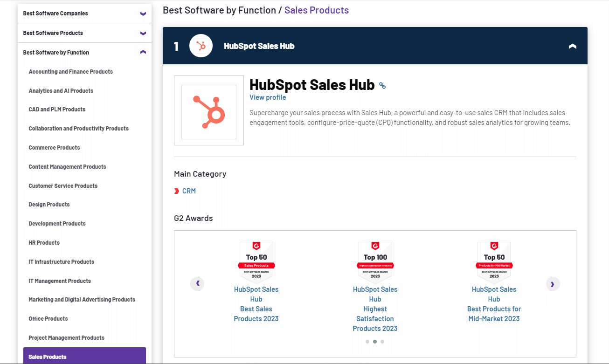
Task: Click the Top 50 Products for Mid-Market badge
Action: [x=494, y=263]
